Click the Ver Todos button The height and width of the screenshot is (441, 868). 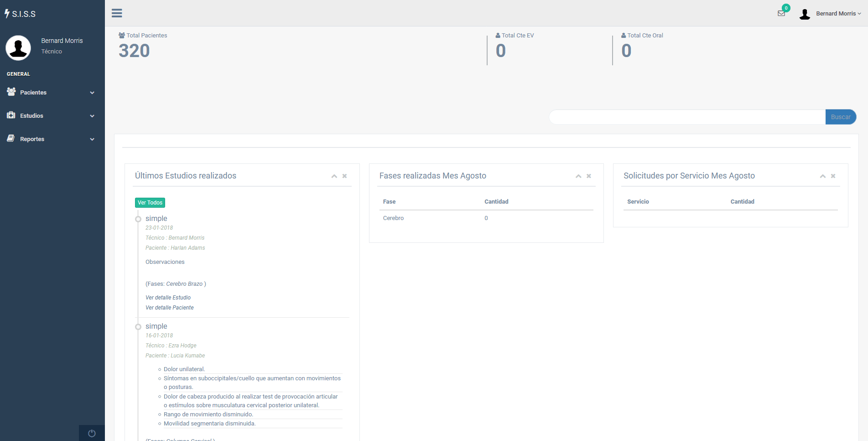pos(150,203)
